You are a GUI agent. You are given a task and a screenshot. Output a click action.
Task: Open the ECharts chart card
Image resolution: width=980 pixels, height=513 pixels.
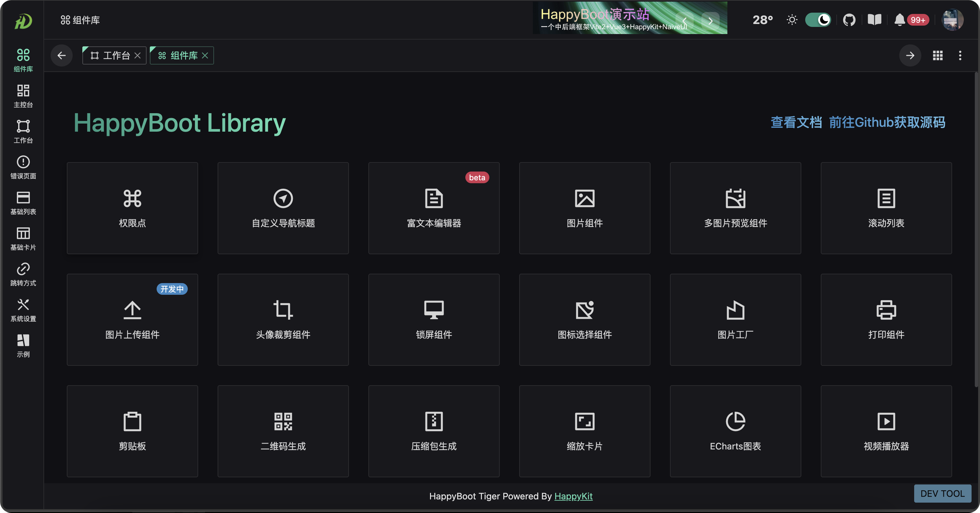(x=735, y=431)
